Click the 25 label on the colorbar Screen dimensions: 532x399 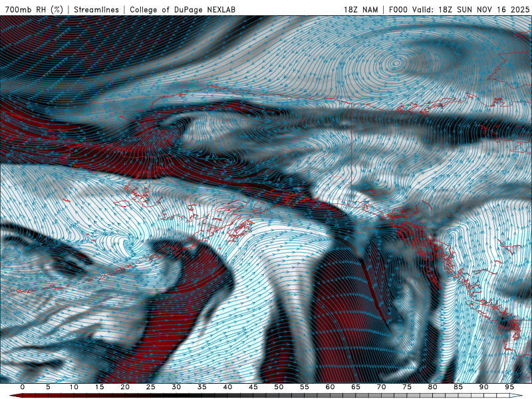151,387
